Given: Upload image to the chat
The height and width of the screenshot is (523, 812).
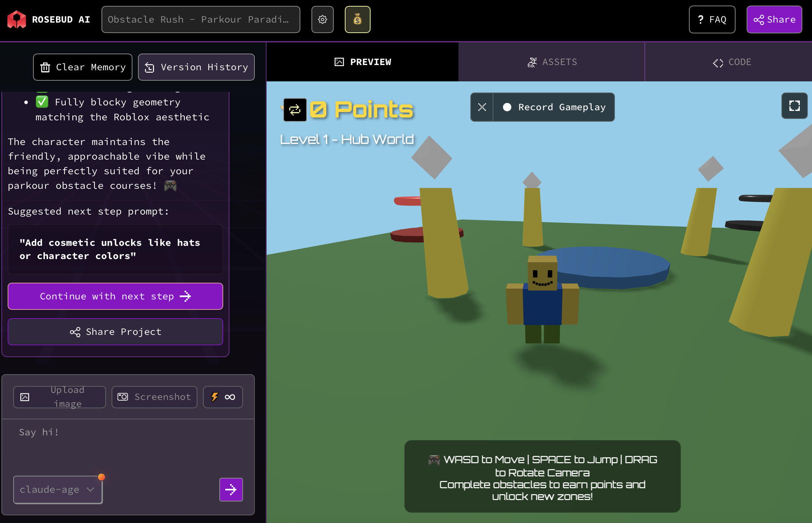Looking at the screenshot, I should point(59,397).
